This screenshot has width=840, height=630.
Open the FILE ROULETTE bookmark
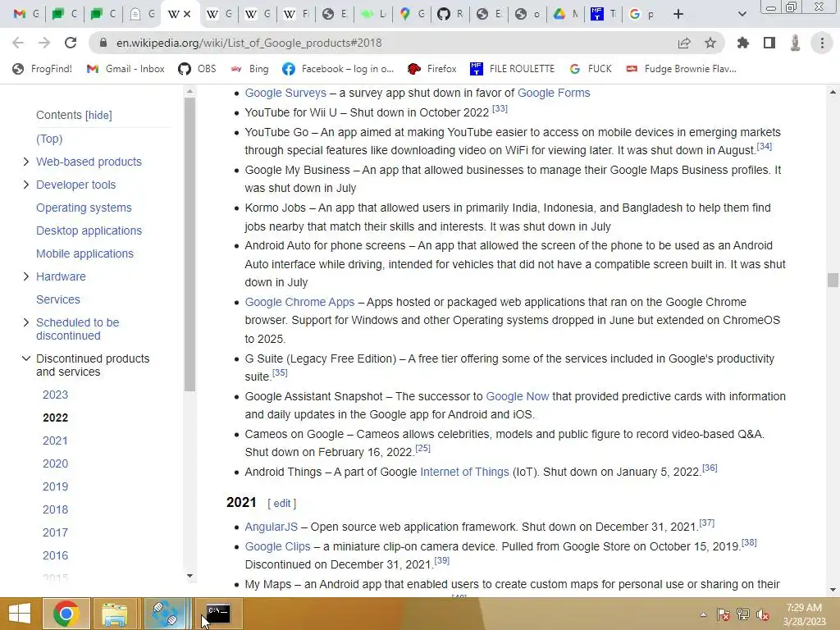coord(512,69)
